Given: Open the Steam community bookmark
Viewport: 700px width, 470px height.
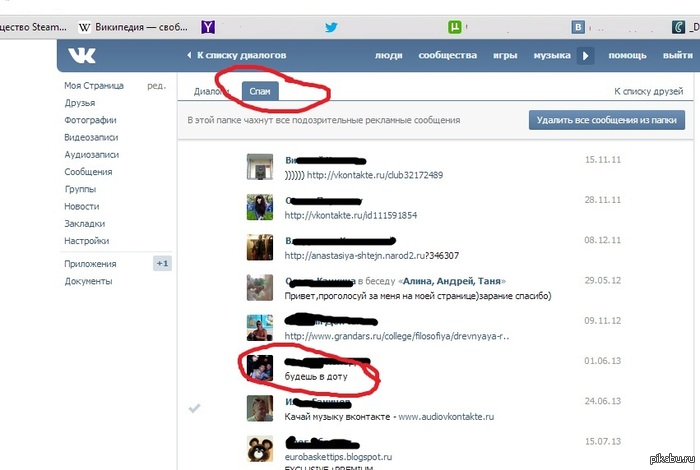Looking at the screenshot, I should pos(33,27).
